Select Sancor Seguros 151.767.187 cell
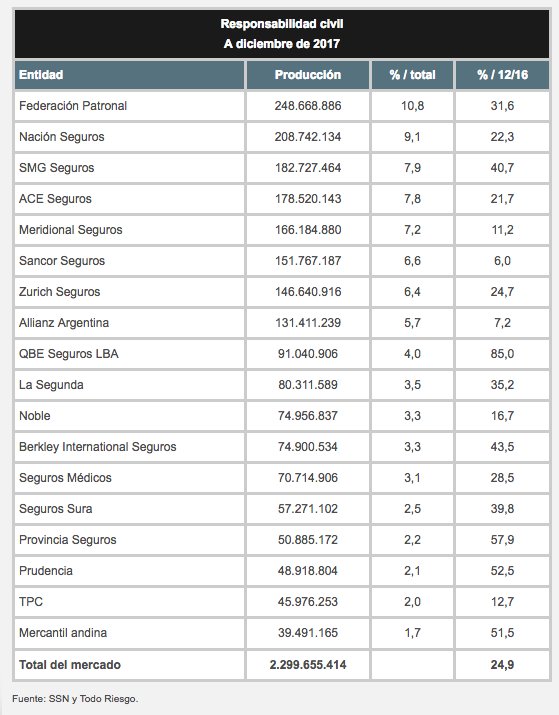 tap(308, 261)
